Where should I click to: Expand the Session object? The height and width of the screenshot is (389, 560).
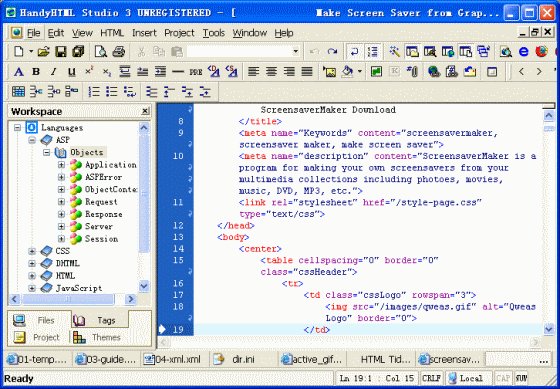click(x=61, y=239)
